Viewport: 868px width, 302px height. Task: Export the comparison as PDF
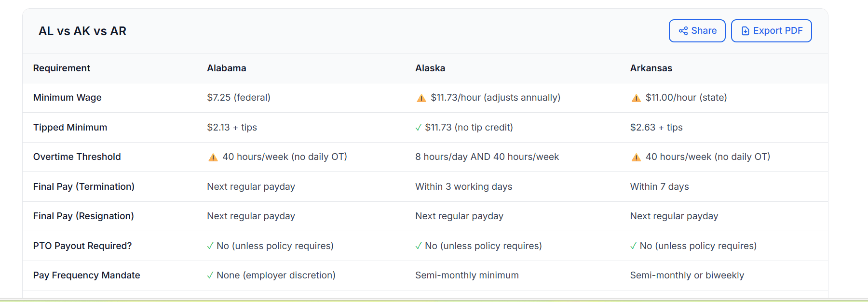click(x=771, y=30)
